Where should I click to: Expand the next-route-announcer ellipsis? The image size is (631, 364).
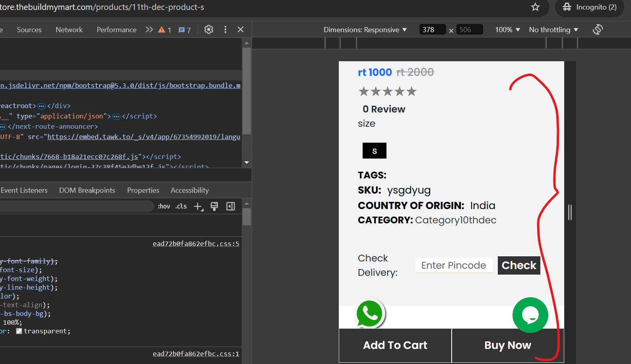click(x=3, y=127)
